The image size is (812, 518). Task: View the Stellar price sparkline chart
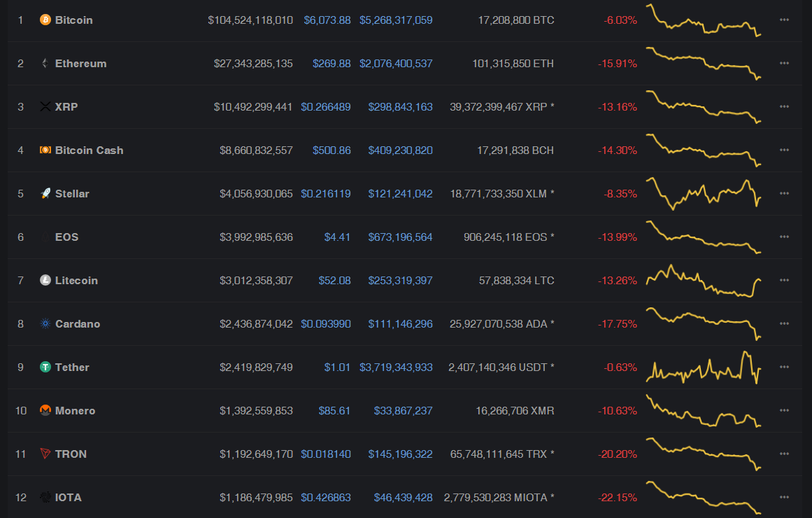704,193
